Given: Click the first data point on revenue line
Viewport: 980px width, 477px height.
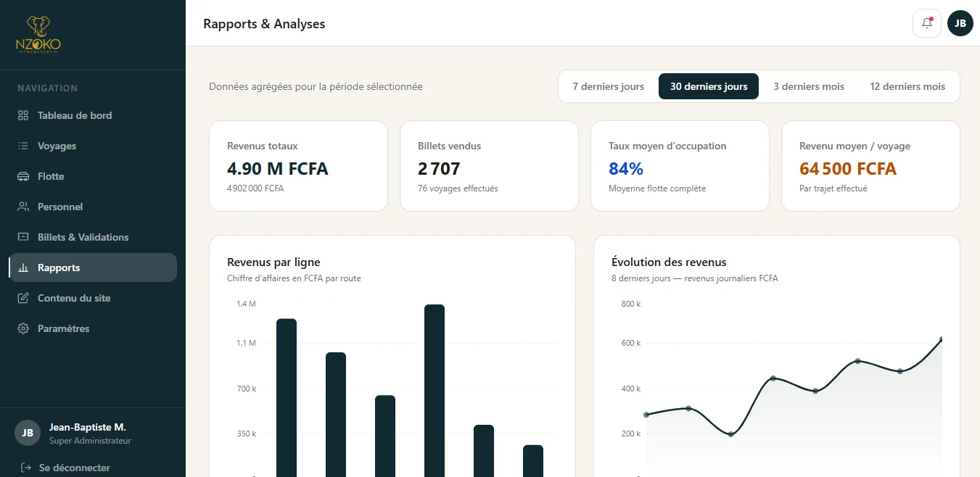Looking at the screenshot, I should 646,415.
